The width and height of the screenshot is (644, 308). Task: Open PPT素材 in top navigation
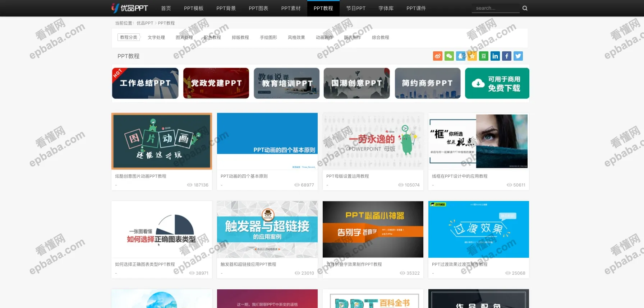[291, 8]
